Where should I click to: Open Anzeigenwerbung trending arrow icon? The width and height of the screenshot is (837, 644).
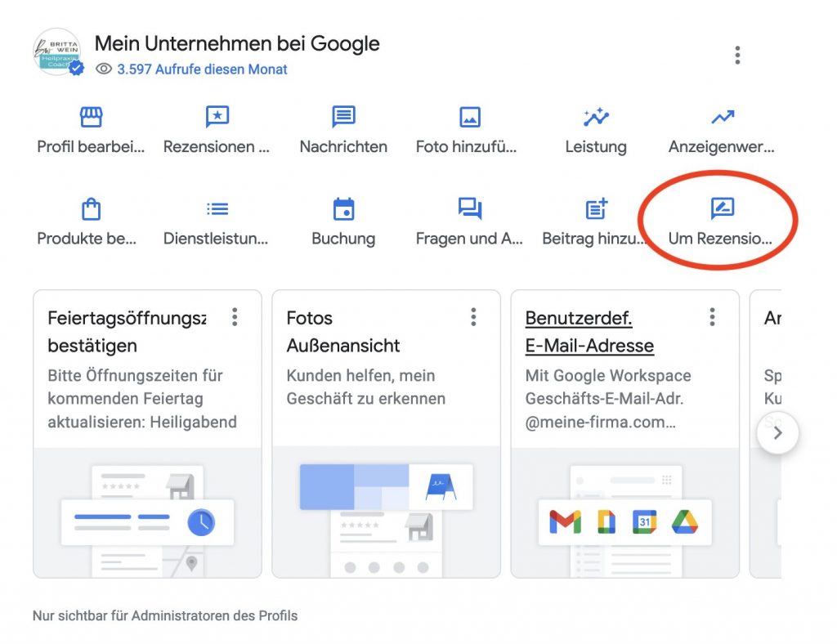[723, 117]
